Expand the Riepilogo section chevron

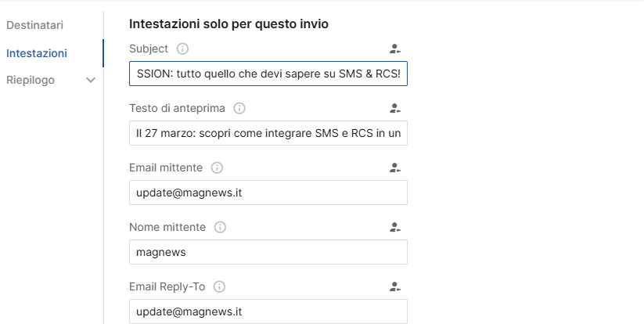pos(91,80)
